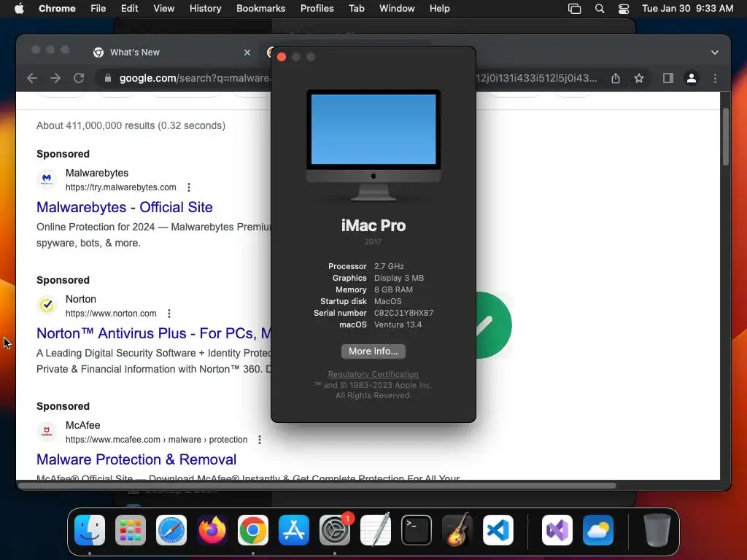Click the Stage Manager menu bar icon
The width and height of the screenshot is (747, 560).
[575, 9]
